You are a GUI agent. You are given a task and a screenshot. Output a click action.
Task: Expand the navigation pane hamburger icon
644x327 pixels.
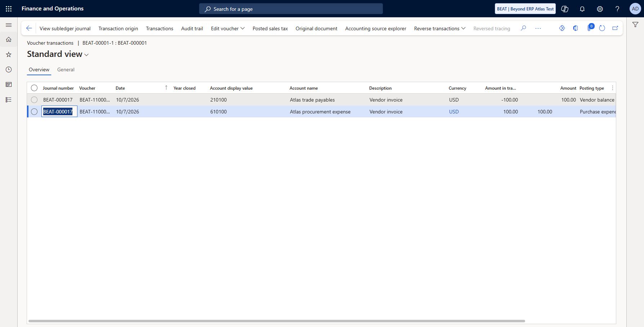9,25
